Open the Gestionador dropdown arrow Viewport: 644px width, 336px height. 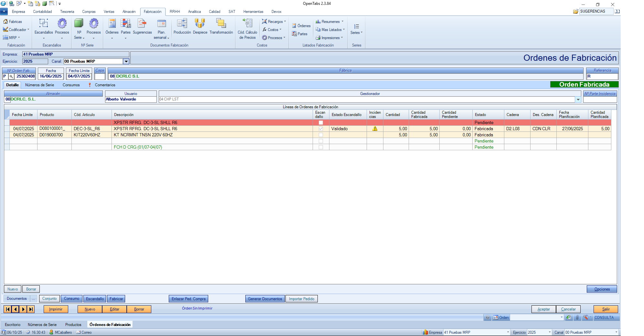578,100
